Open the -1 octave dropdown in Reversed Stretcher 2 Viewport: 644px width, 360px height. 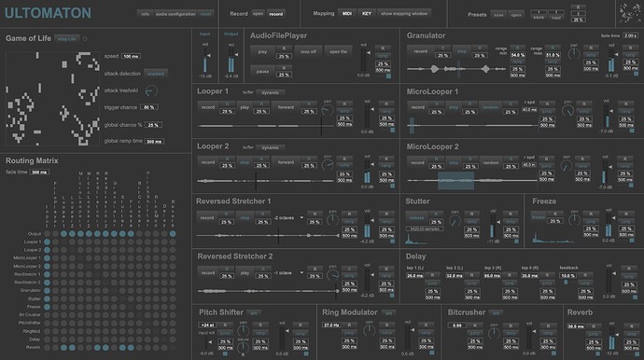tap(288, 272)
